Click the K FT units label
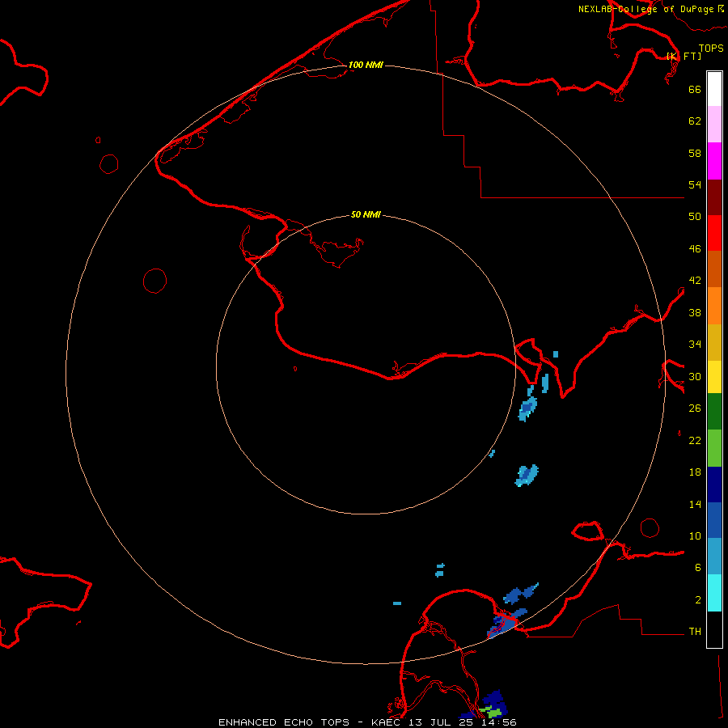 (684, 56)
